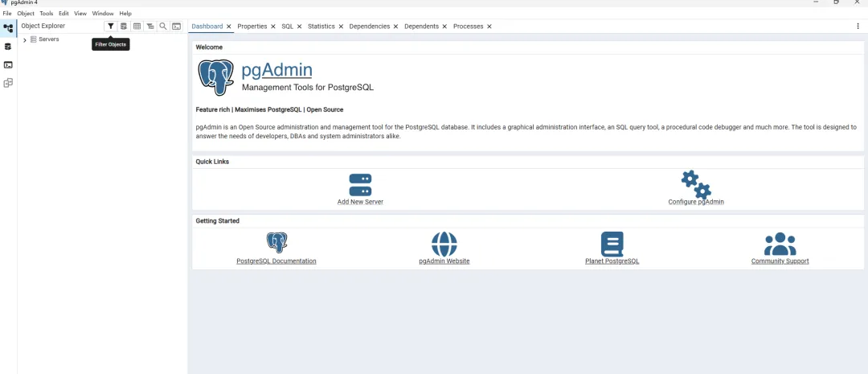Screen dimensions: 868x374
Task: Click the Community Support people icon
Action: click(780, 244)
